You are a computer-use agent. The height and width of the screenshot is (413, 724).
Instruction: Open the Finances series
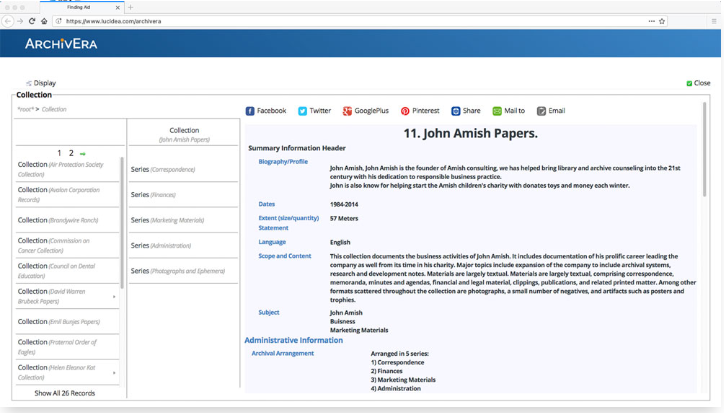click(x=183, y=195)
